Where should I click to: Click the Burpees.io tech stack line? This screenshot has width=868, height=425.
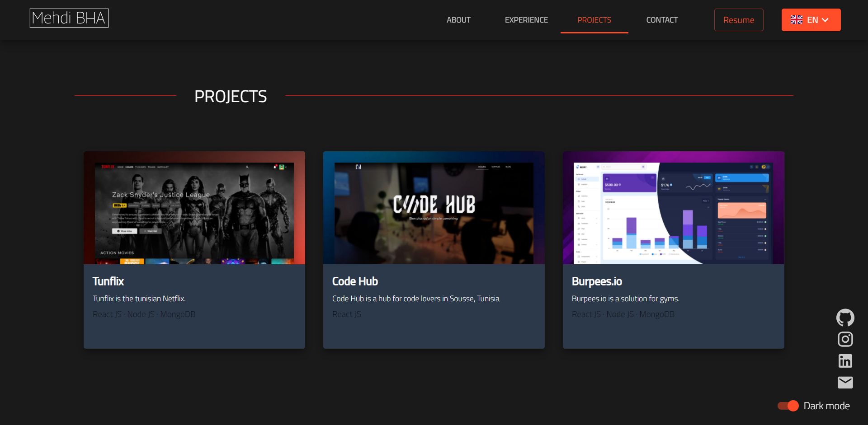click(x=623, y=314)
